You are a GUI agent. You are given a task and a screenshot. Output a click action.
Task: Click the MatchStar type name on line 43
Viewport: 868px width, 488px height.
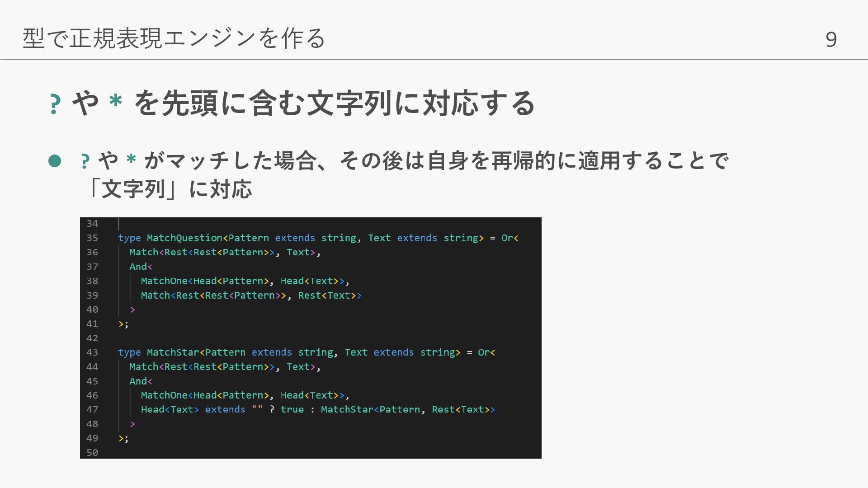click(x=173, y=352)
